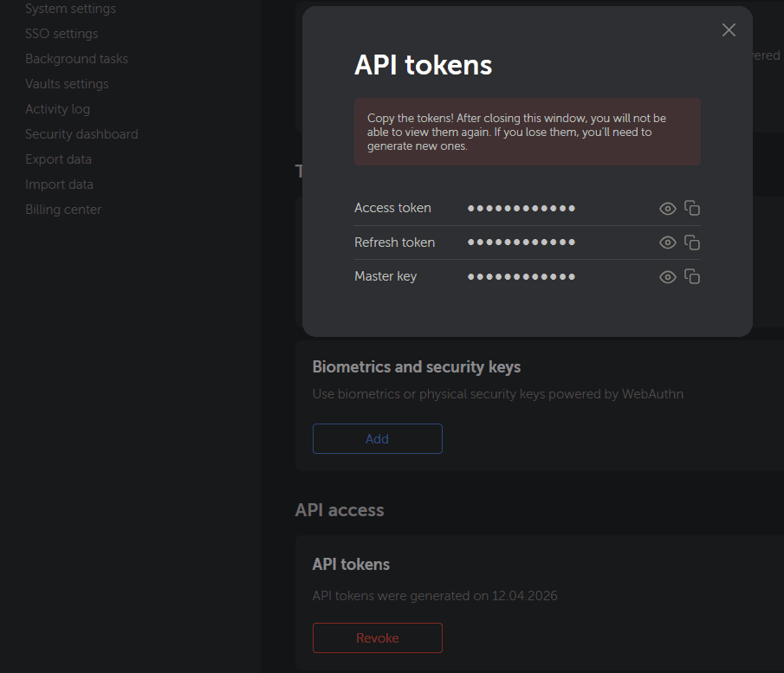Viewport: 784px width, 673px height.
Task: Click the masked Access token field
Action: click(522, 208)
